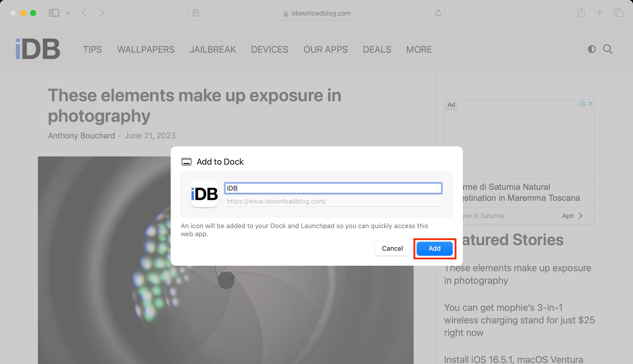Click the June 21, 2023 date
Viewport: 633px width, 364px height.
point(150,136)
